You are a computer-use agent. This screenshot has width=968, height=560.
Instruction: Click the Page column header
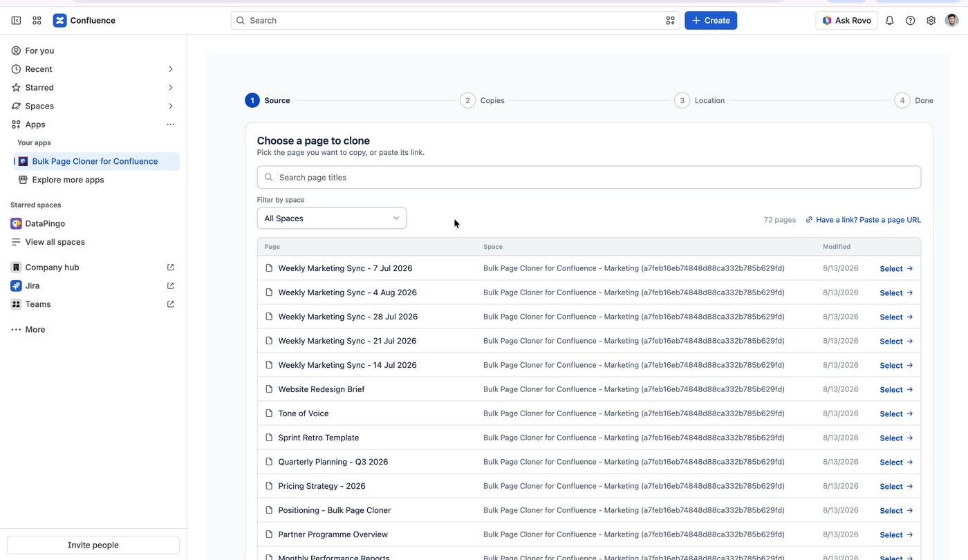[x=272, y=247]
